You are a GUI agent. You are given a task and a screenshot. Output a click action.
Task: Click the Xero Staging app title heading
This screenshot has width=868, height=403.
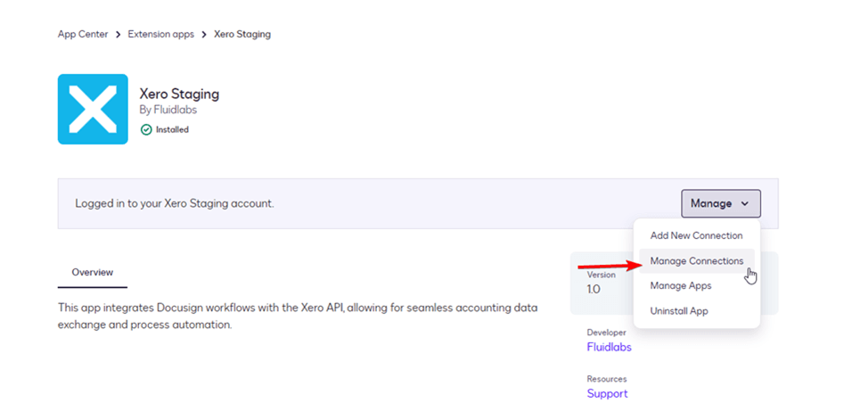click(179, 94)
